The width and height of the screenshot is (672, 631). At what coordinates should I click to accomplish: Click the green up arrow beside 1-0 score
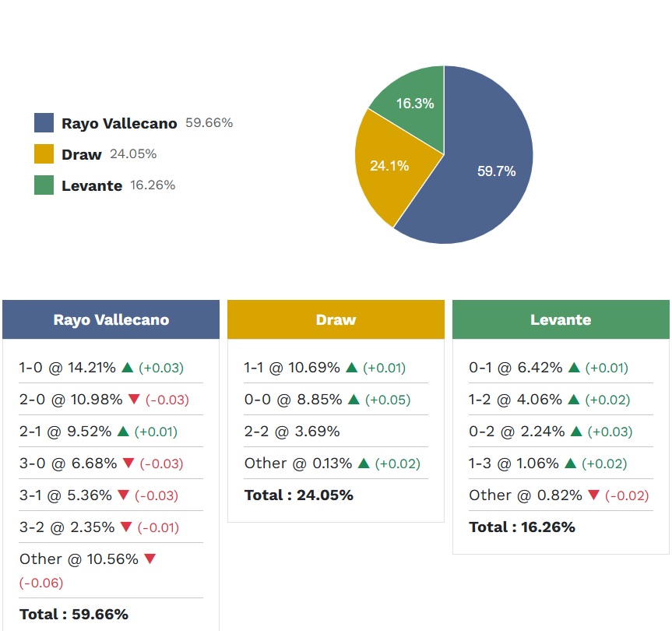(x=126, y=368)
